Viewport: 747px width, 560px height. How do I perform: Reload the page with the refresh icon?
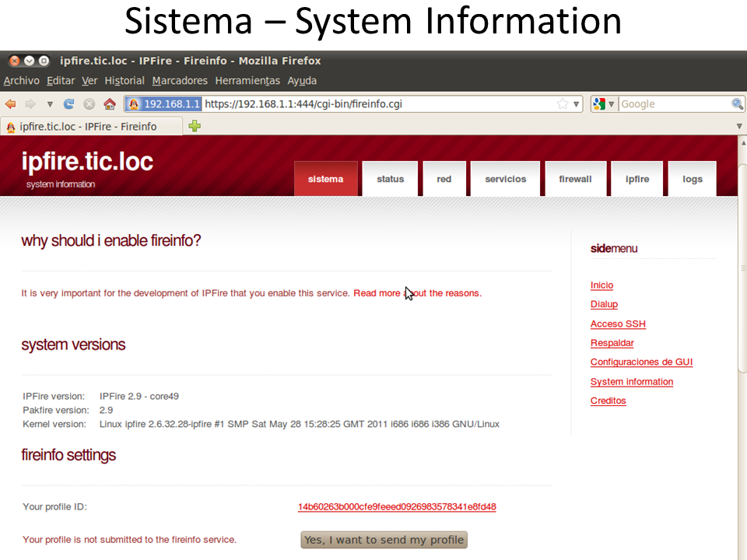tap(69, 104)
